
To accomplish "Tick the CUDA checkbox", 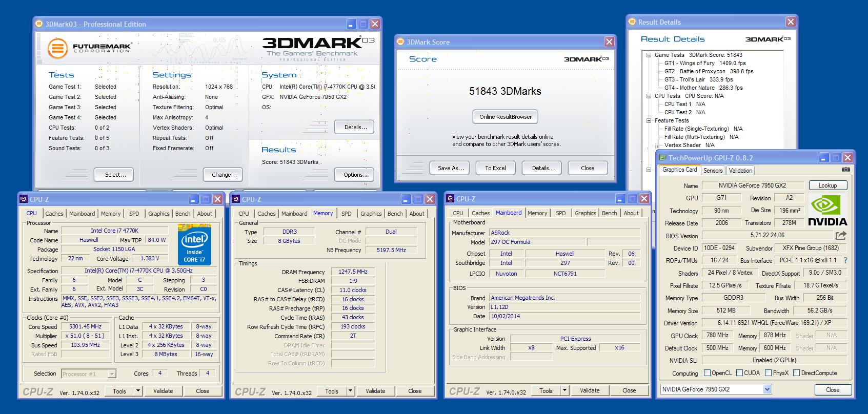I will [740, 373].
